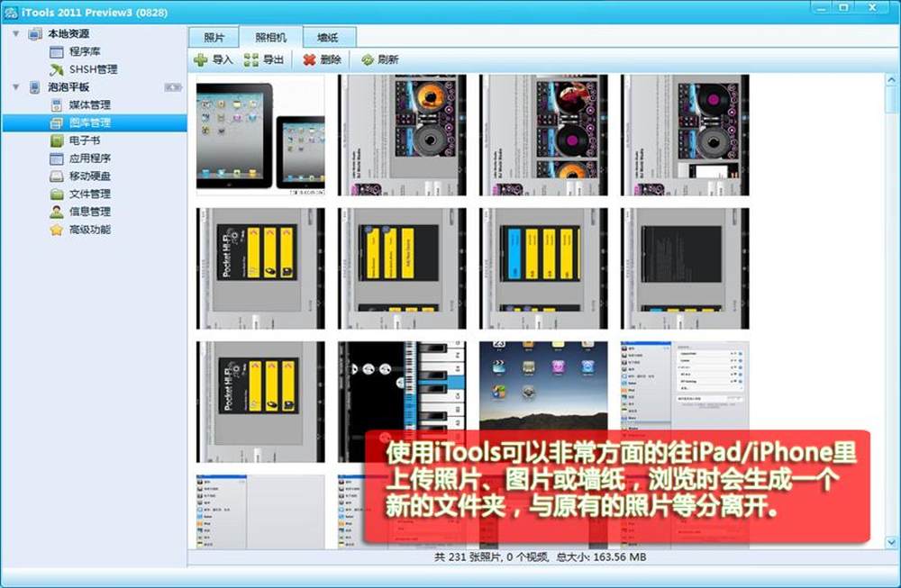This screenshot has width=901, height=588.
Task: Click the 本地资源 computer icon
Action: [35, 34]
